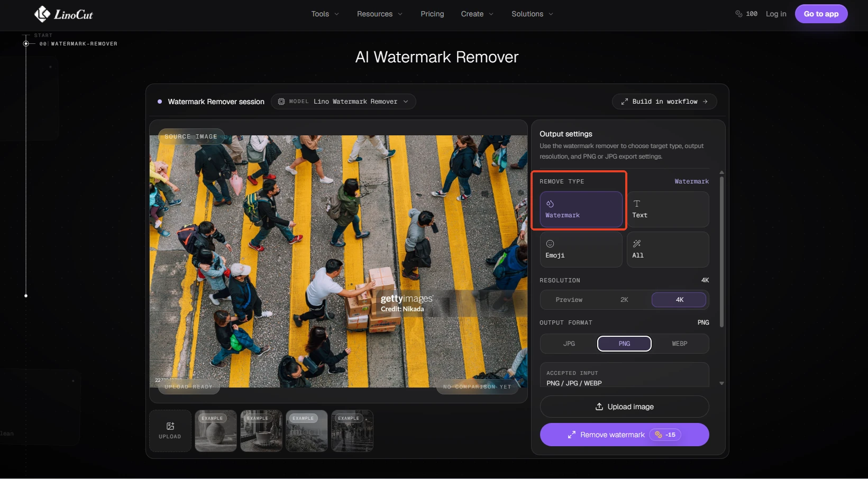Viewport: 868px width, 479px height.
Task: Click the Upload image button
Action: pos(624,407)
